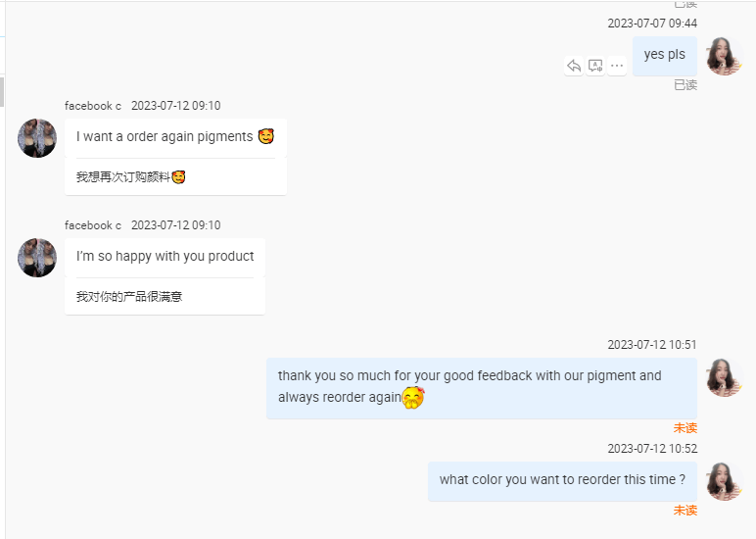Click the customer avatar beside "order again pigments"
Image resolution: width=756 pixels, height=539 pixels.
[x=37, y=138]
